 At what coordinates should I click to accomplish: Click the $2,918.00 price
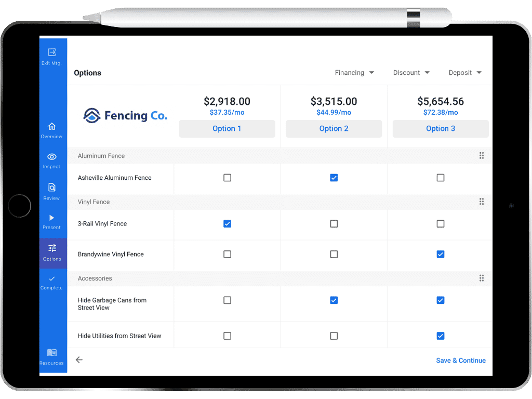coord(227,101)
